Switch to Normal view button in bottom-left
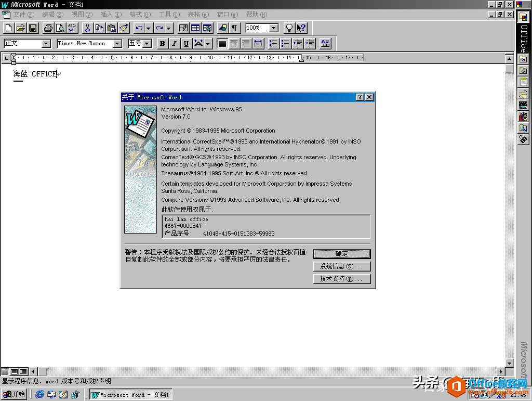The width and height of the screenshot is (532, 401). (x=5, y=372)
